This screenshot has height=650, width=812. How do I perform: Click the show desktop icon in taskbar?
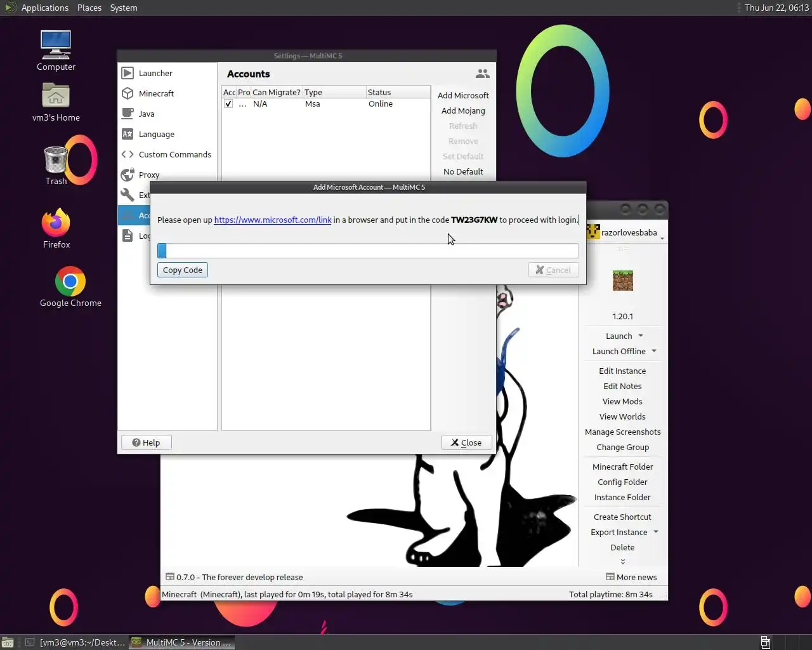click(x=8, y=642)
